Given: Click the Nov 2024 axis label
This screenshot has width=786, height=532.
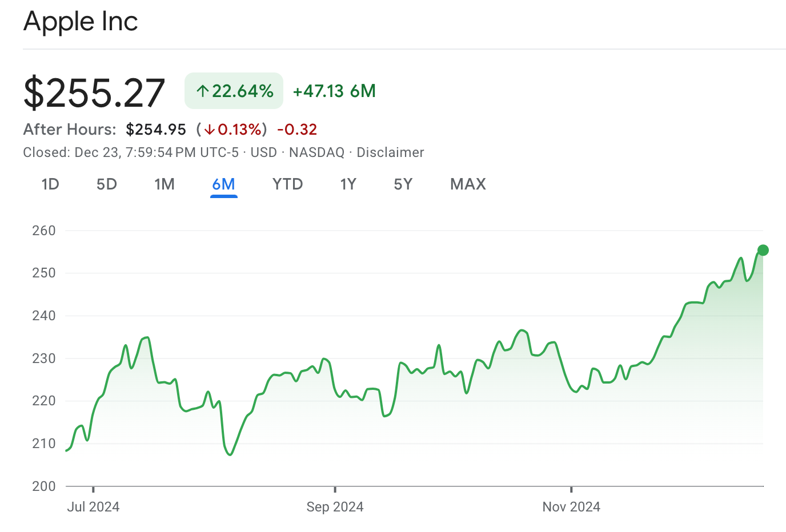Looking at the screenshot, I should coord(571,507).
